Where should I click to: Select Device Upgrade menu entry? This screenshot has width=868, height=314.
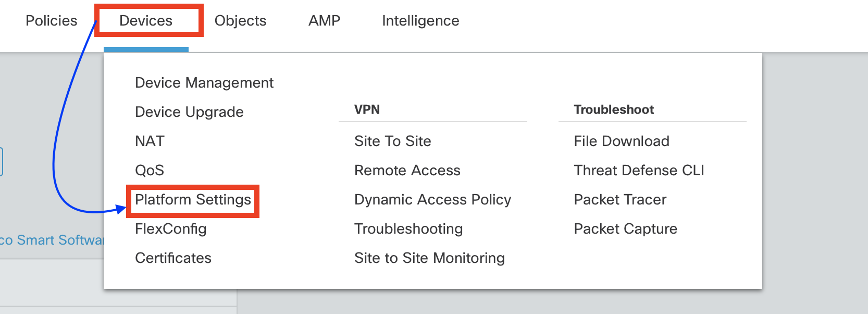(189, 112)
